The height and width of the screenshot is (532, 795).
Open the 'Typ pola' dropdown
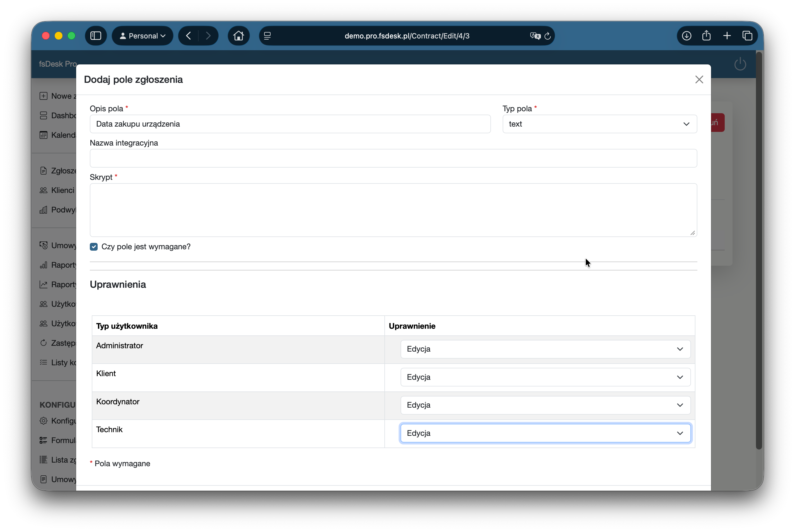(x=599, y=124)
